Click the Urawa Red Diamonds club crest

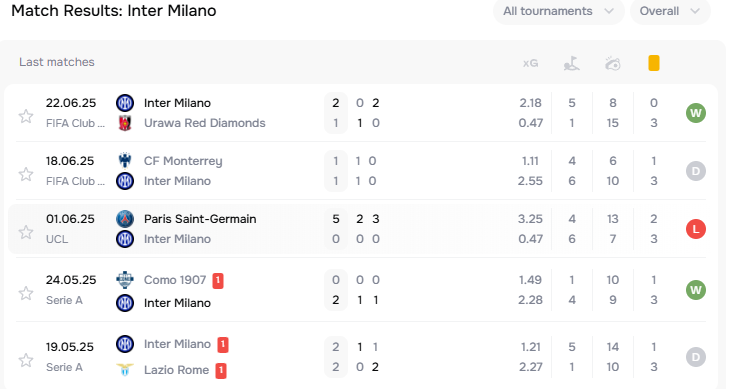pos(125,123)
